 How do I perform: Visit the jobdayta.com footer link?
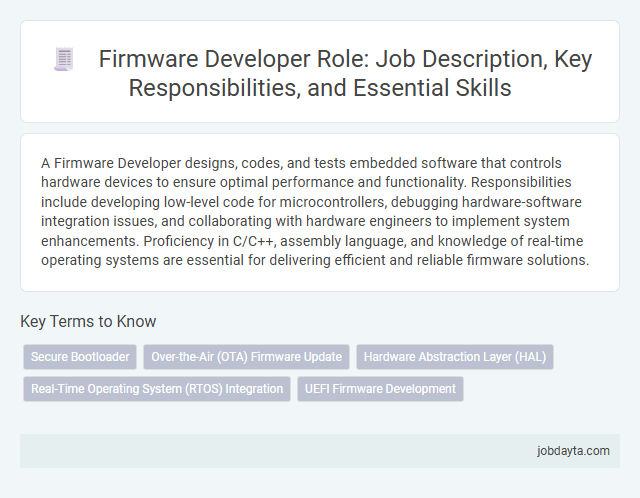click(x=573, y=451)
